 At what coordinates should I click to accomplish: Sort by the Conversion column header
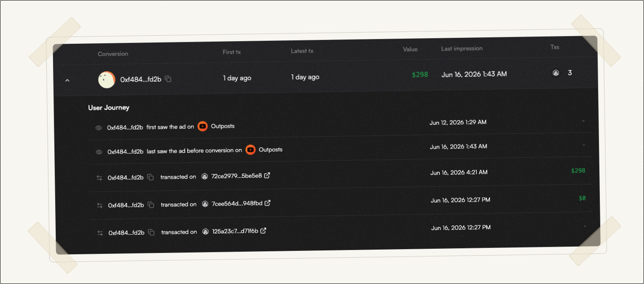tap(113, 54)
